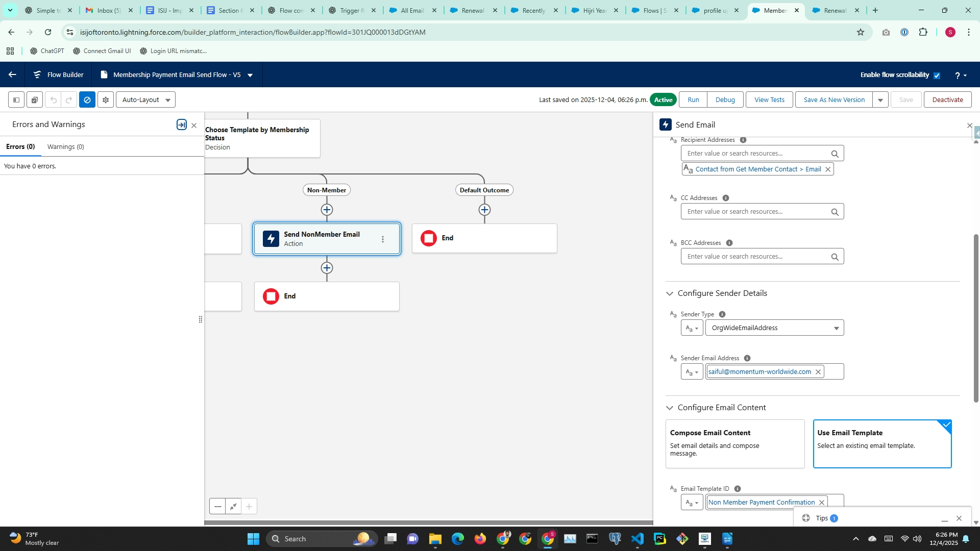This screenshot has width=980, height=551.
Task: Click the Deactivate button
Action: tap(947, 100)
